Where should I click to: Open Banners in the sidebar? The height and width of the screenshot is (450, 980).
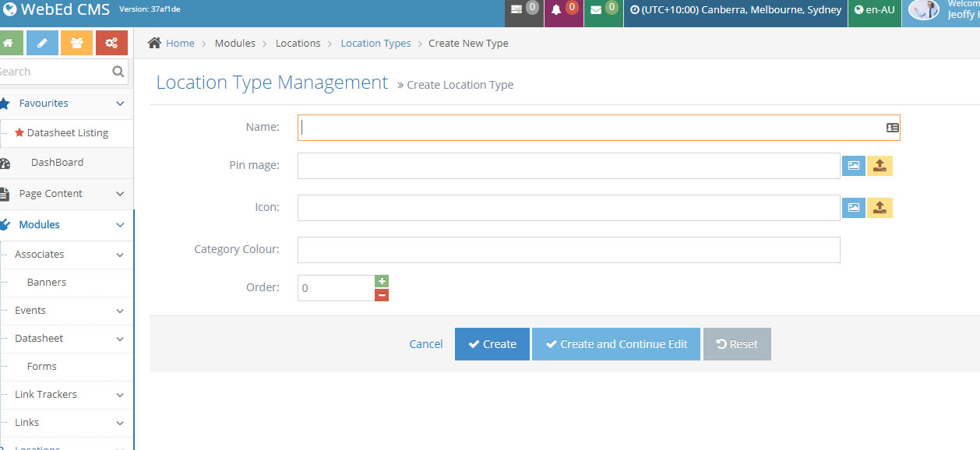(47, 283)
